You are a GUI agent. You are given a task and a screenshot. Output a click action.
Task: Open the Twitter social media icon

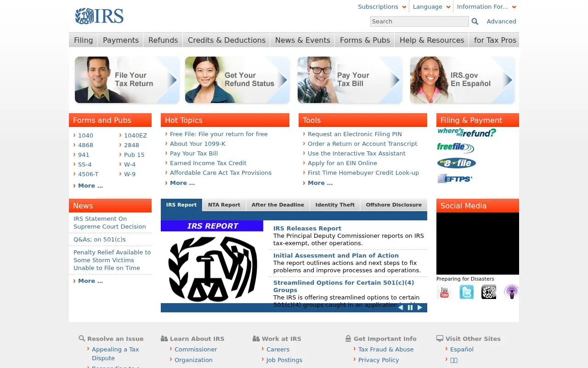point(466,292)
